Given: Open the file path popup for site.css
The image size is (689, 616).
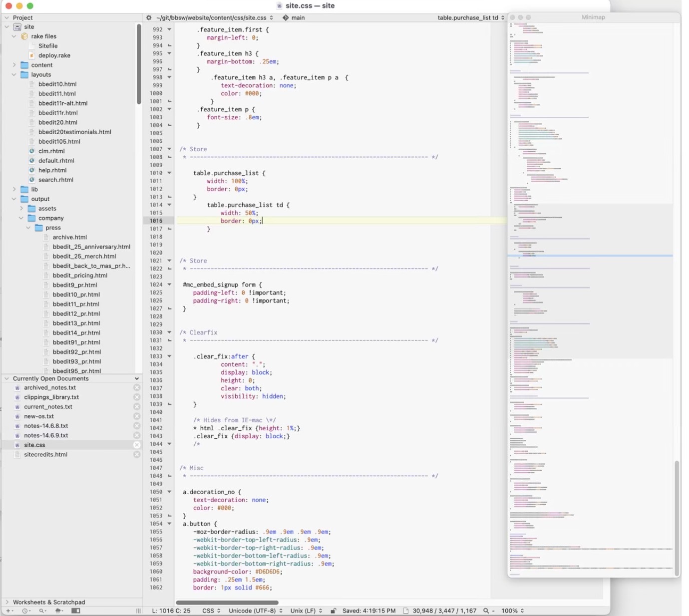Looking at the screenshot, I should pos(215,17).
